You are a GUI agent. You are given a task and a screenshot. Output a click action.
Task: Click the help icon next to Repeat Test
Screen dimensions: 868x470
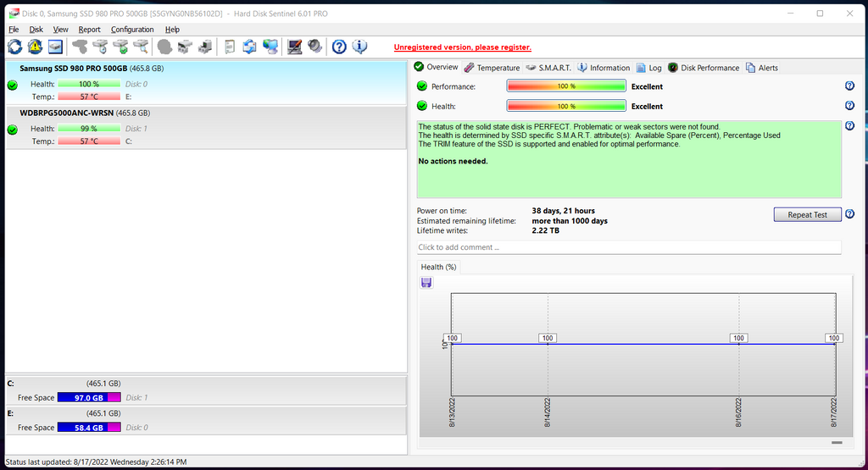pos(849,214)
